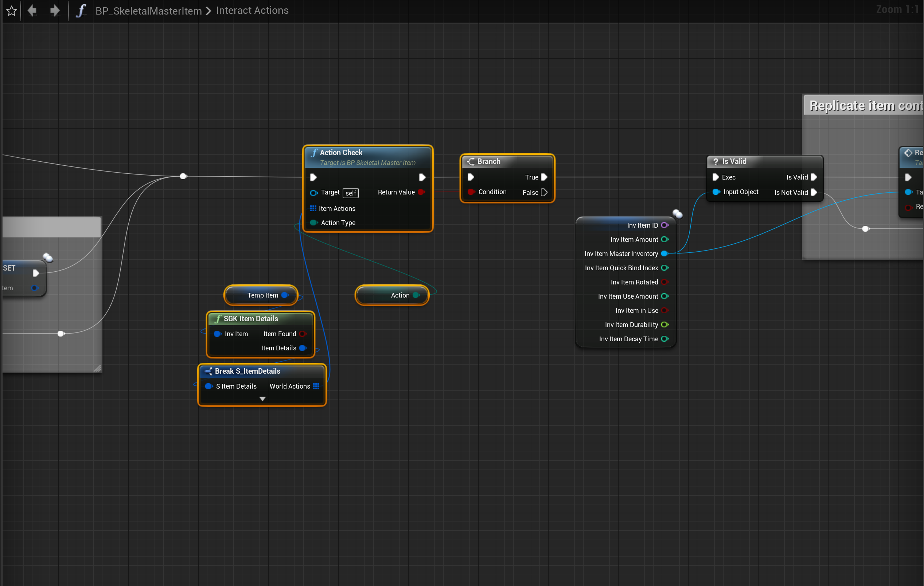Go back using the left arrow button
924x586 pixels.
pyautogui.click(x=32, y=10)
